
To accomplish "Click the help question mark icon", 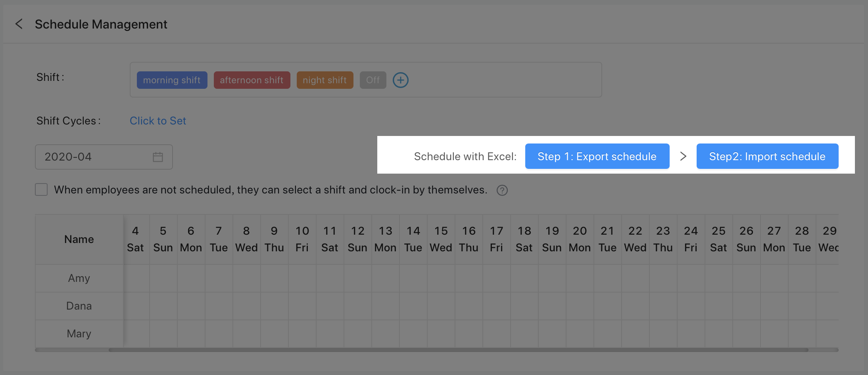I will tap(502, 190).
